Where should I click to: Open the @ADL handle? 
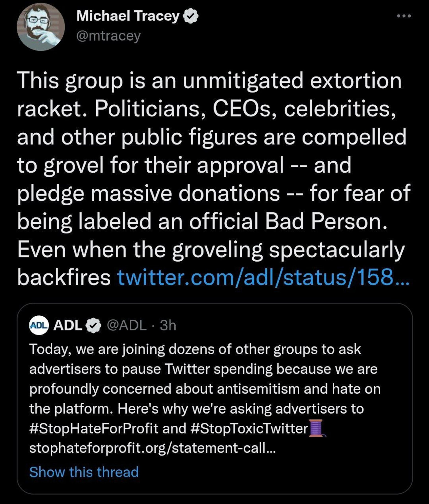pyautogui.click(x=127, y=325)
